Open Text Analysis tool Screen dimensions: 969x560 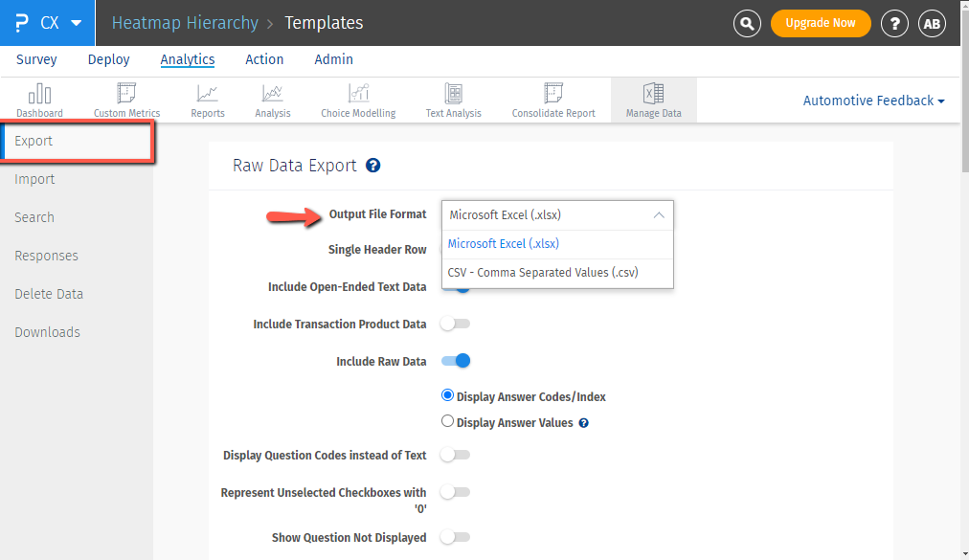click(x=453, y=100)
